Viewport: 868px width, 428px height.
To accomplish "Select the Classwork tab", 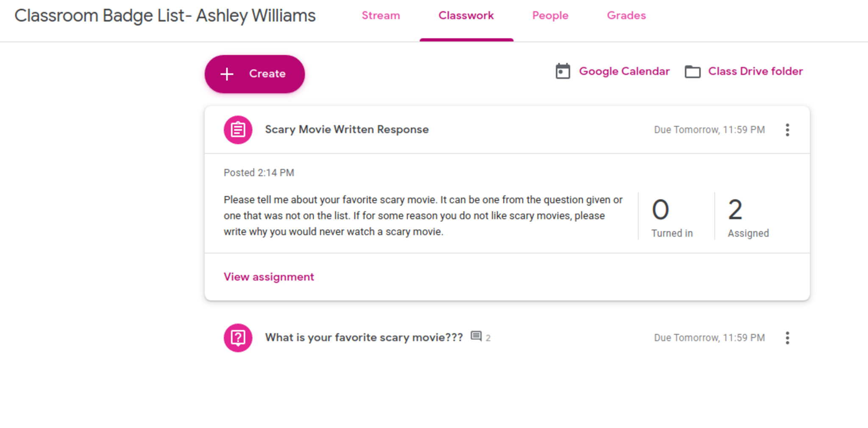I will point(466,16).
